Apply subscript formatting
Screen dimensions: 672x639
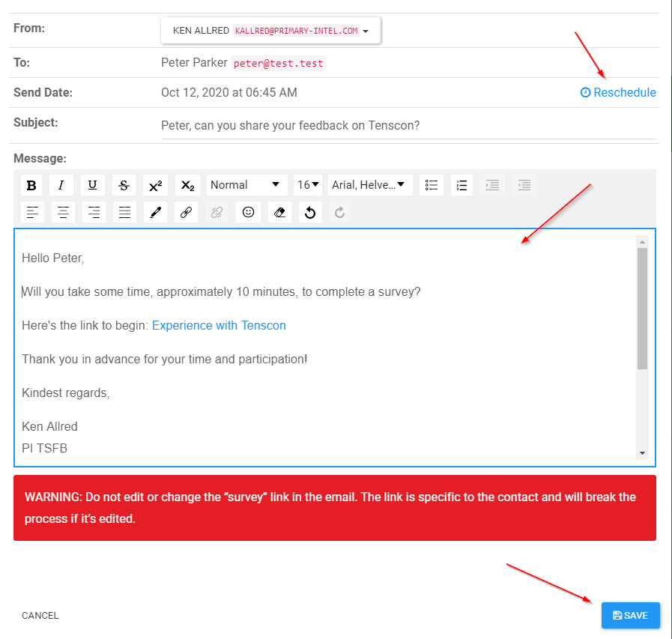(188, 185)
